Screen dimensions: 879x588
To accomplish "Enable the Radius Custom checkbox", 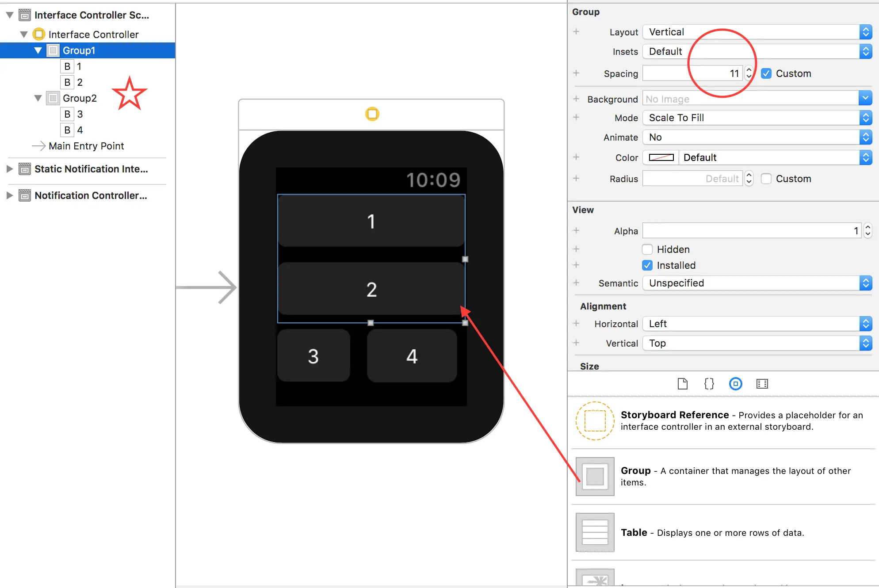I will coord(766,179).
